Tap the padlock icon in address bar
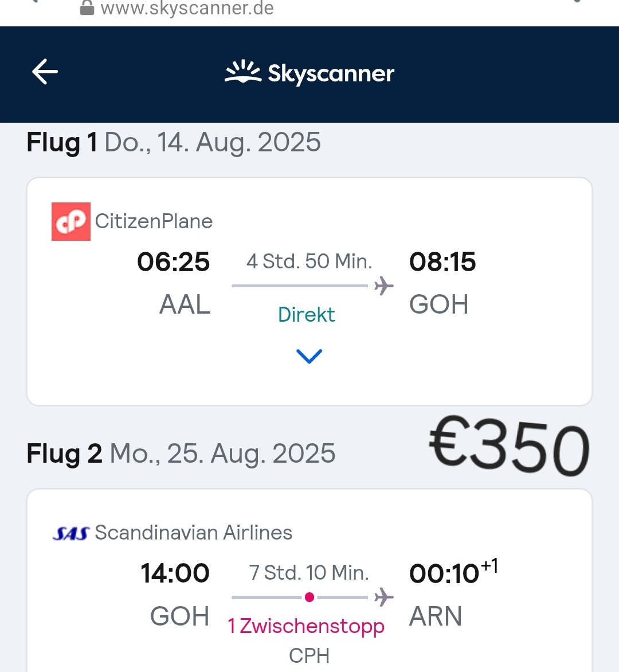This screenshot has height=672, width=619. pos(87,7)
